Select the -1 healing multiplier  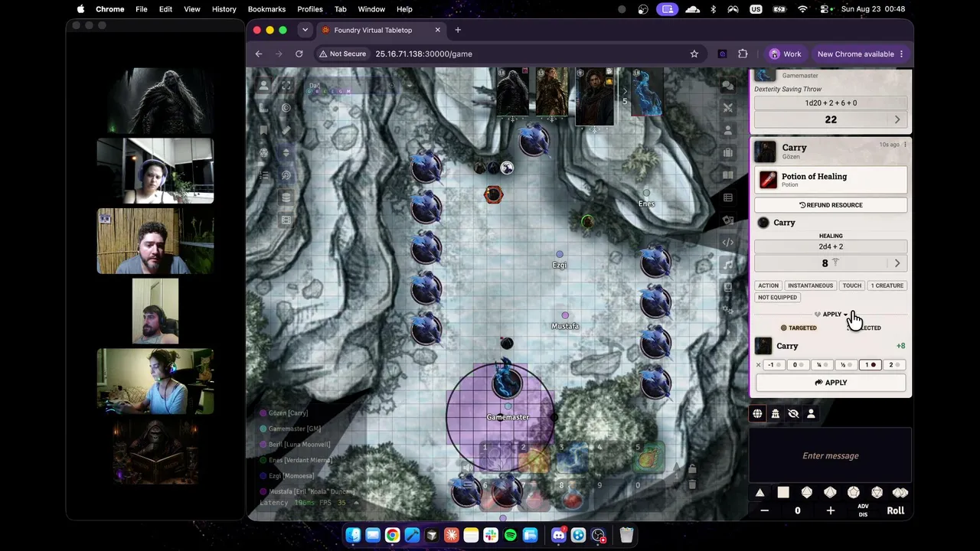[x=773, y=365]
